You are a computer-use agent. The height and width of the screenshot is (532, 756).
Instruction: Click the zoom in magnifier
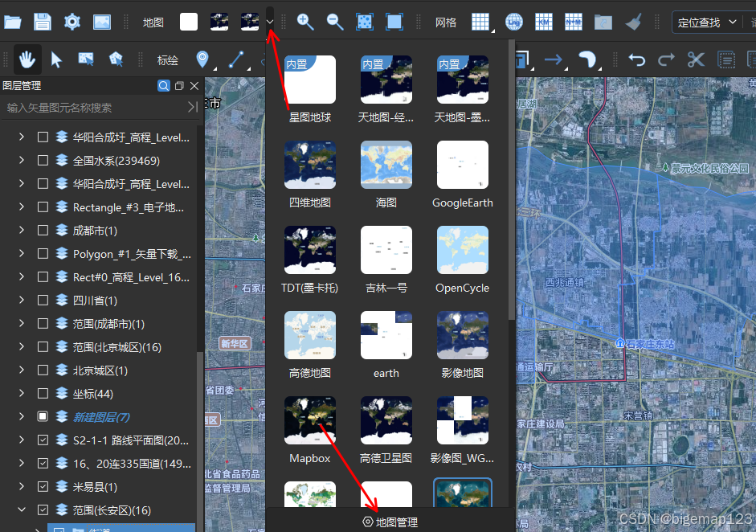pyautogui.click(x=305, y=23)
